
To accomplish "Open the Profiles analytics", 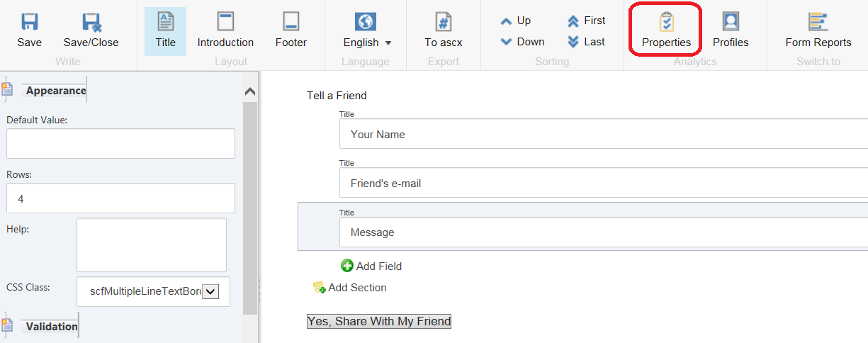I will (x=731, y=31).
